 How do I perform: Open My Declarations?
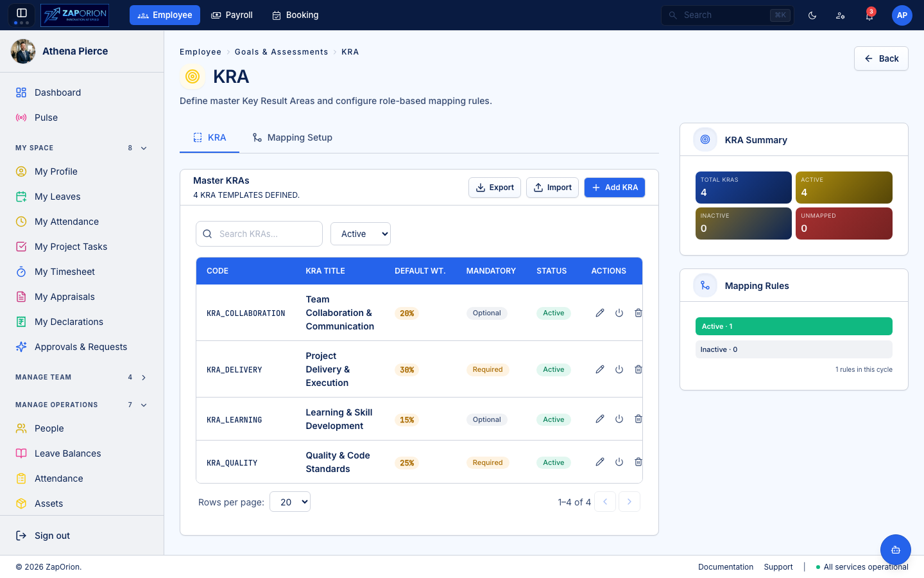(82, 322)
